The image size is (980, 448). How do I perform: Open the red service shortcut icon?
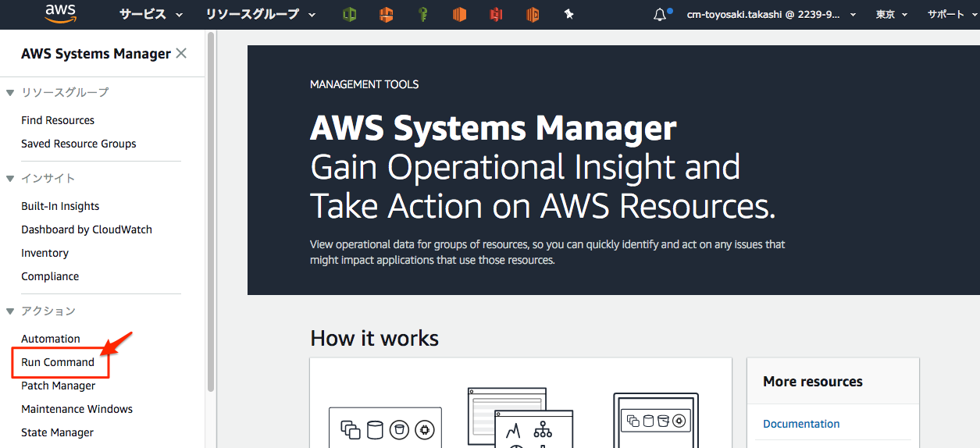(496, 14)
